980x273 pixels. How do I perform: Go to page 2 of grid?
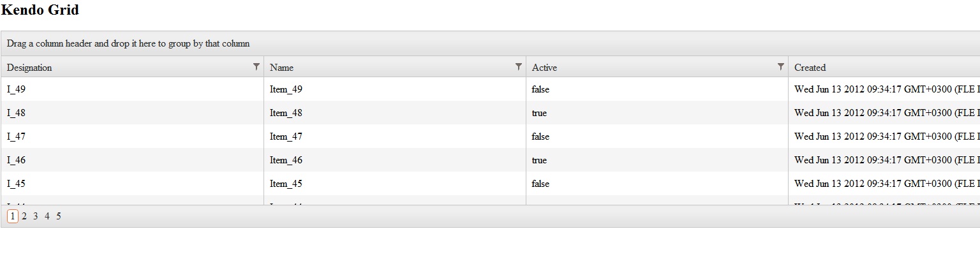click(24, 216)
